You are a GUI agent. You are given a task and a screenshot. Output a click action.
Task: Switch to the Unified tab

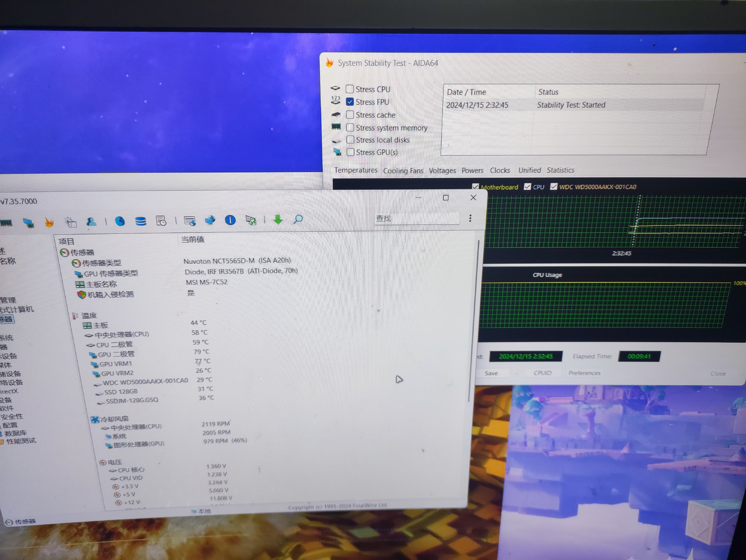(529, 170)
